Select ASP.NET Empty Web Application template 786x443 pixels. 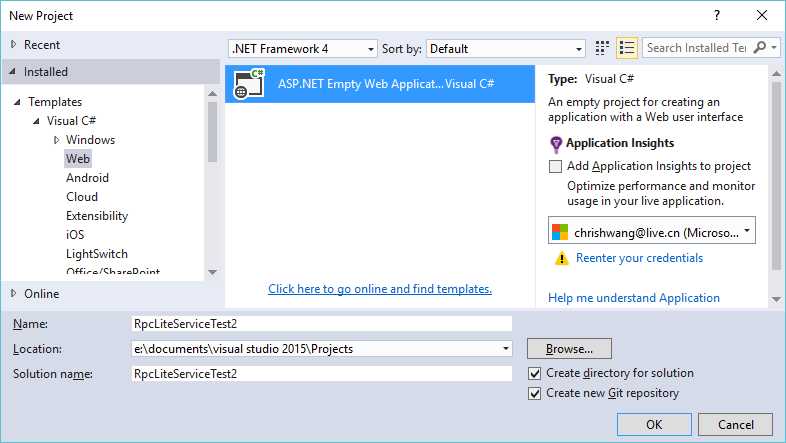click(x=380, y=84)
